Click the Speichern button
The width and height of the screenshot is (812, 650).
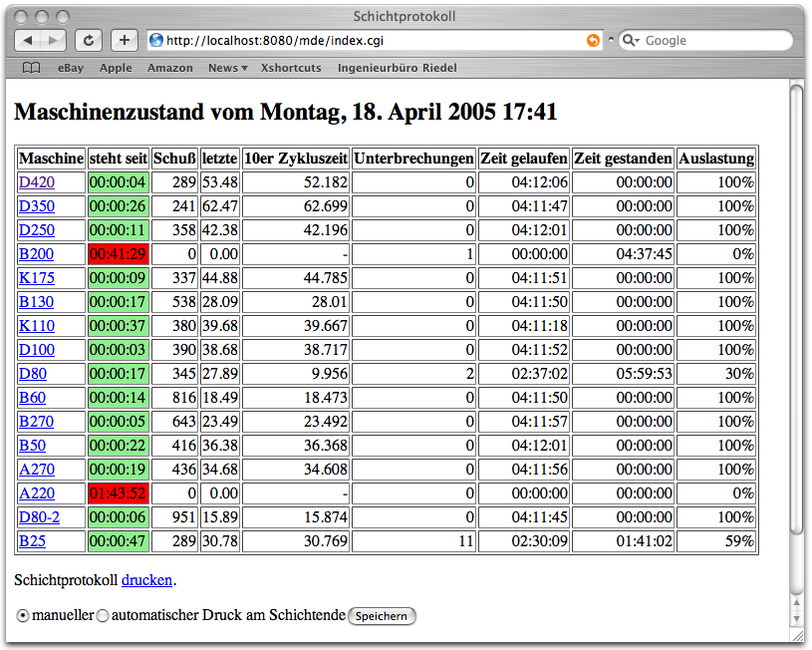point(382,616)
